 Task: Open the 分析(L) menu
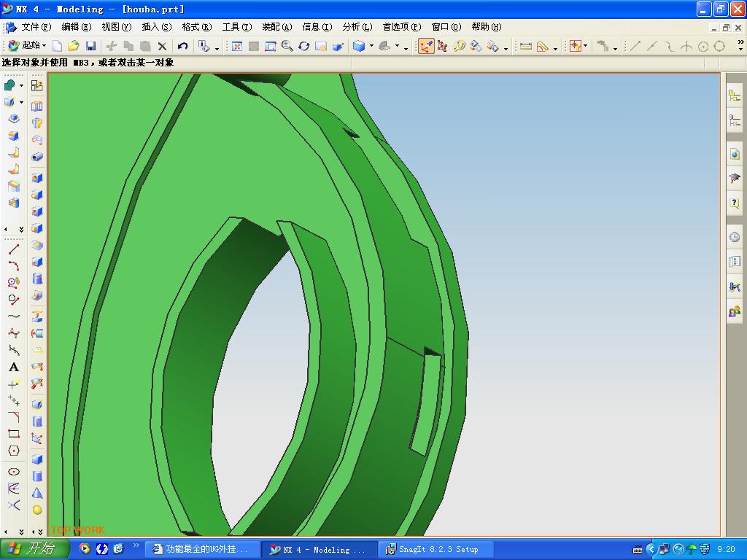(x=357, y=27)
